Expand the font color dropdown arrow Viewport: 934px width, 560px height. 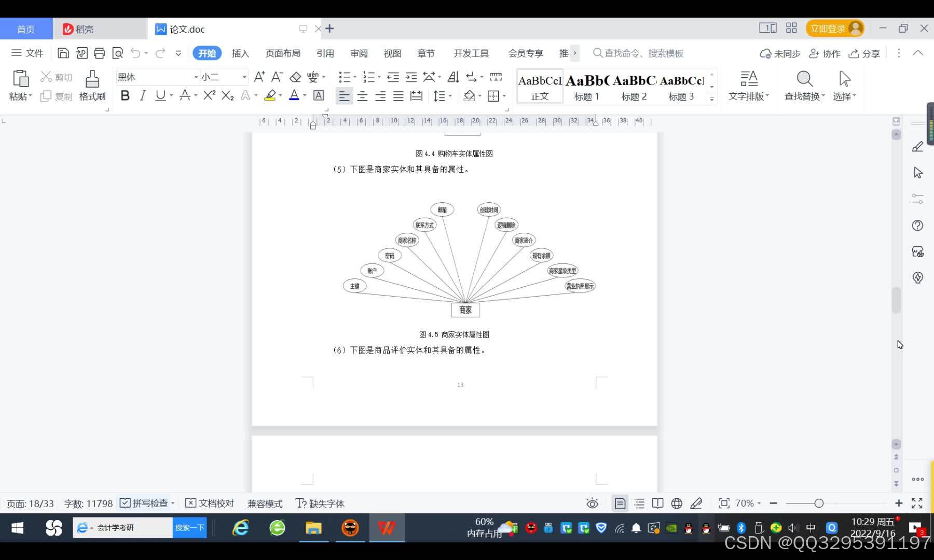click(305, 96)
